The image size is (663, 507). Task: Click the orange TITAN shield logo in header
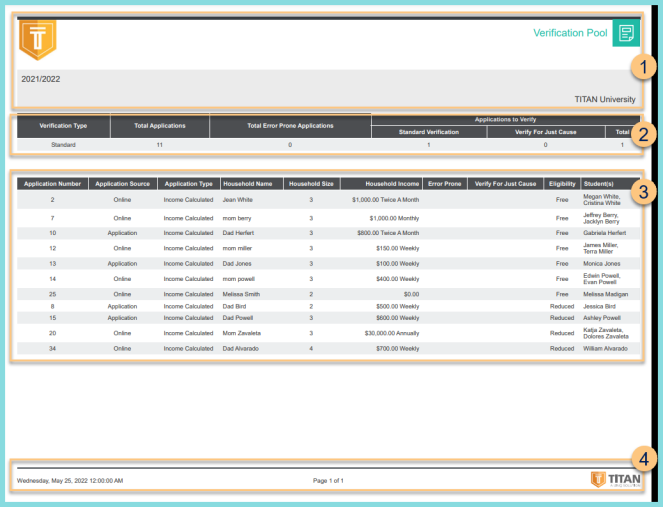click(38, 40)
